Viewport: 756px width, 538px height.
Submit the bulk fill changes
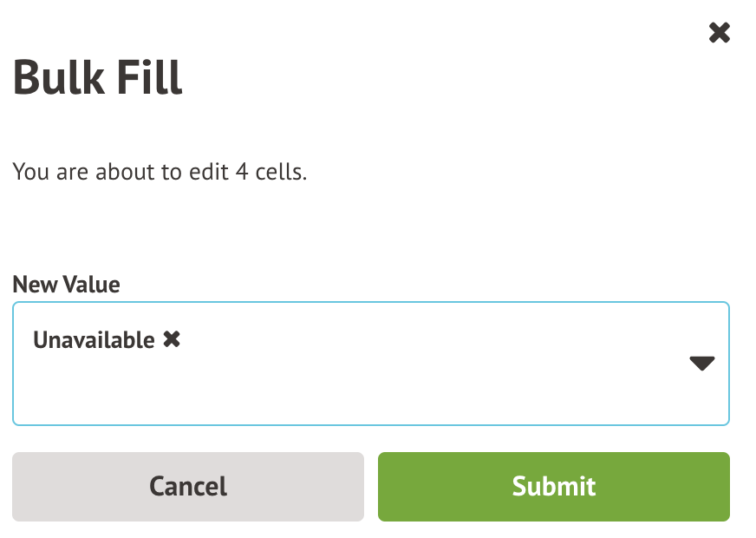tap(553, 486)
